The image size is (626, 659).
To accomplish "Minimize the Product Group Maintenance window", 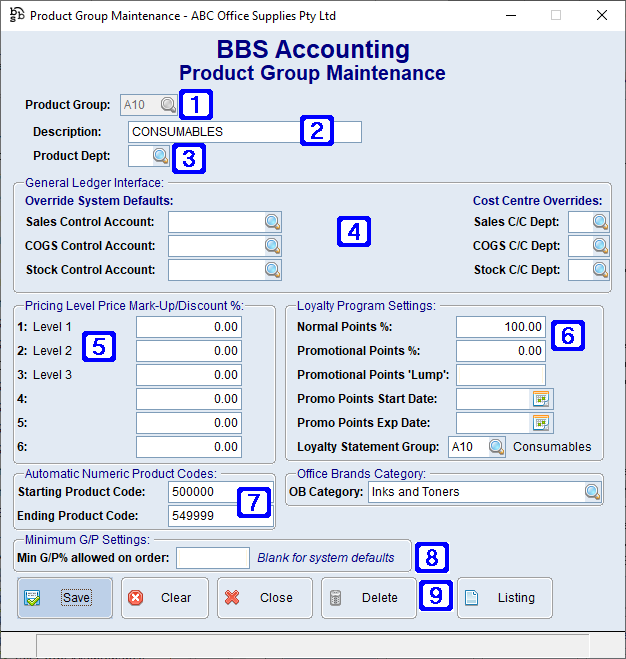I will point(511,16).
